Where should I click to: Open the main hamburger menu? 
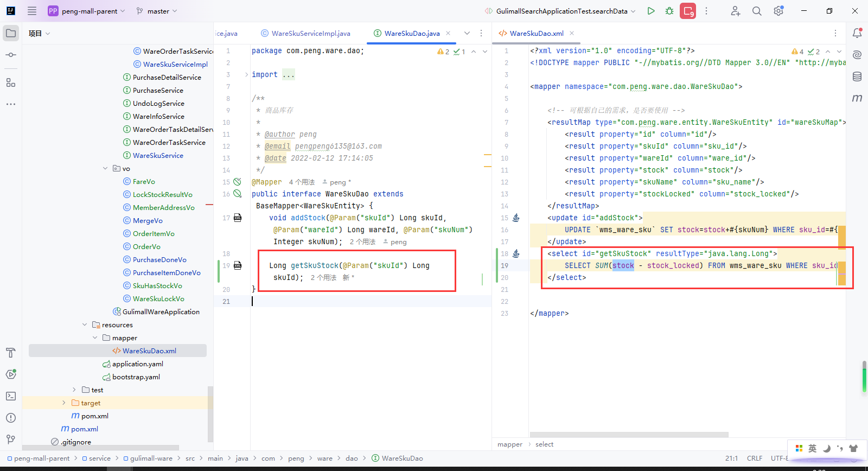pyautogui.click(x=32, y=11)
